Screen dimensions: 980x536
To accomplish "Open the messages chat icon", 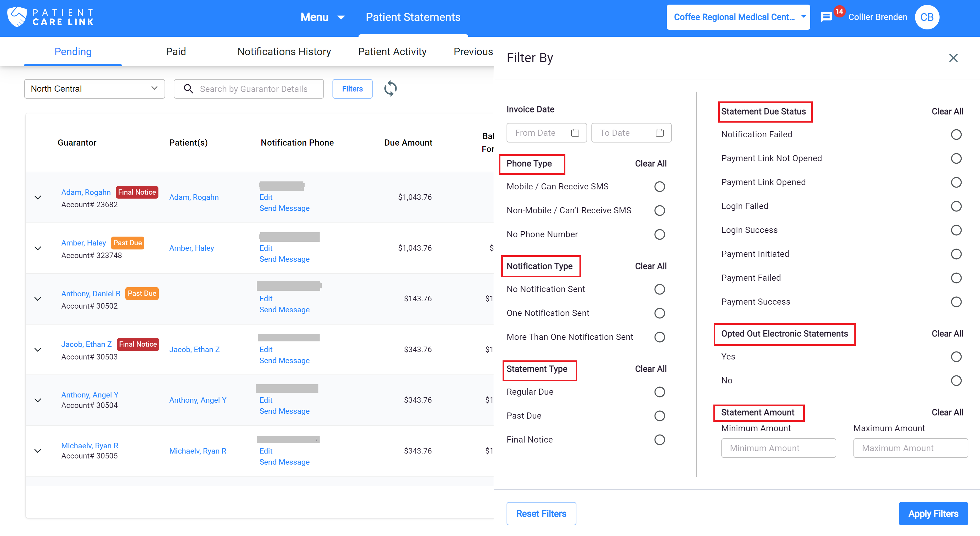I will click(826, 17).
